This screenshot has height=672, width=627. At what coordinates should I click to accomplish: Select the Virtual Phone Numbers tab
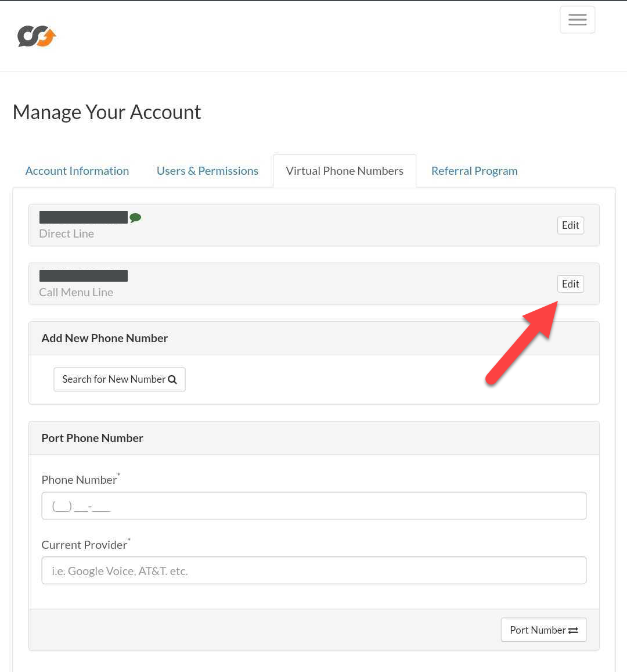[345, 171]
